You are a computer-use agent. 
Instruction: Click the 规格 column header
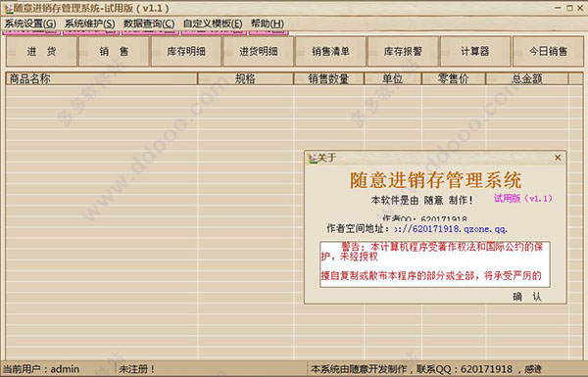(246, 78)
